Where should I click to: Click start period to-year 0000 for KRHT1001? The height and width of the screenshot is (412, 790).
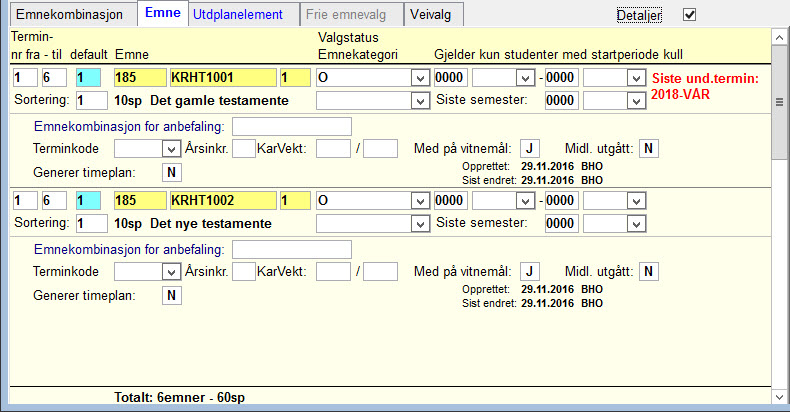(562, 78)
